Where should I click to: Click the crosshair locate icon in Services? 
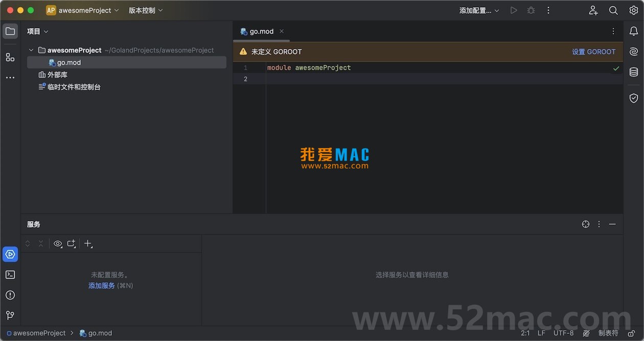point(586,224)
